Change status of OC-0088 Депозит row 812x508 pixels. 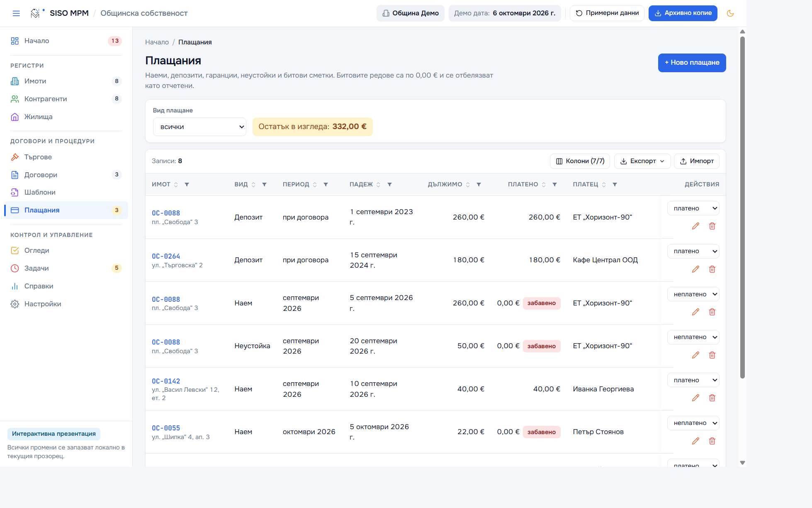click(x=693, y=208)
